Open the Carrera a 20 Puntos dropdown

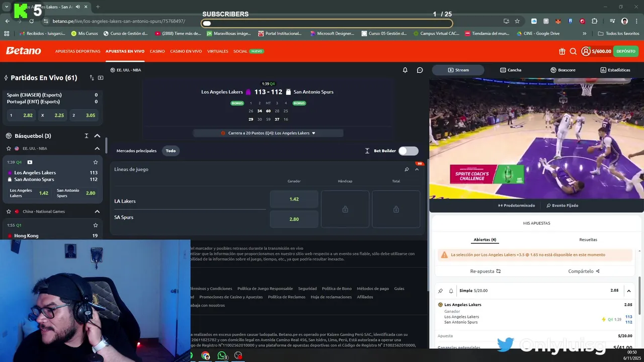pyautogui.click(x=268, y=133)
